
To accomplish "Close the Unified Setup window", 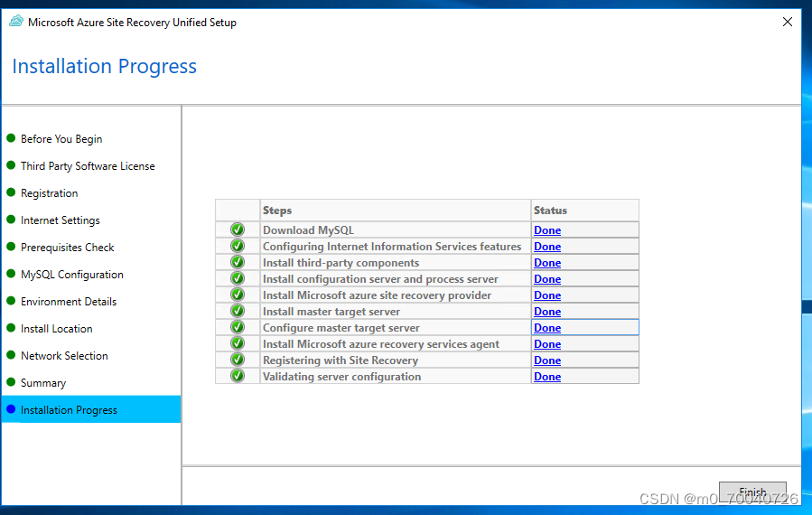I will pos(787,22).
